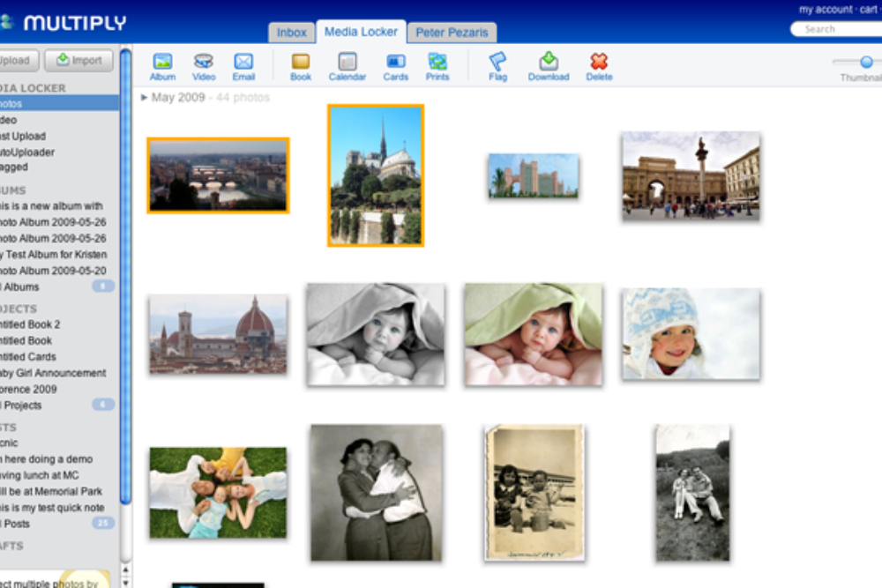
Task: Open the my account link
Action: click(826, 10)
